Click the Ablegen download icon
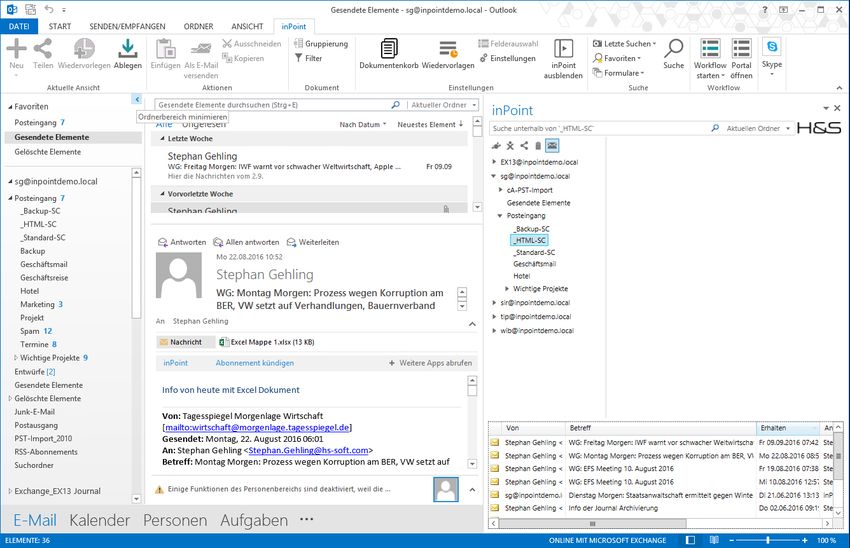 (127, 48)
